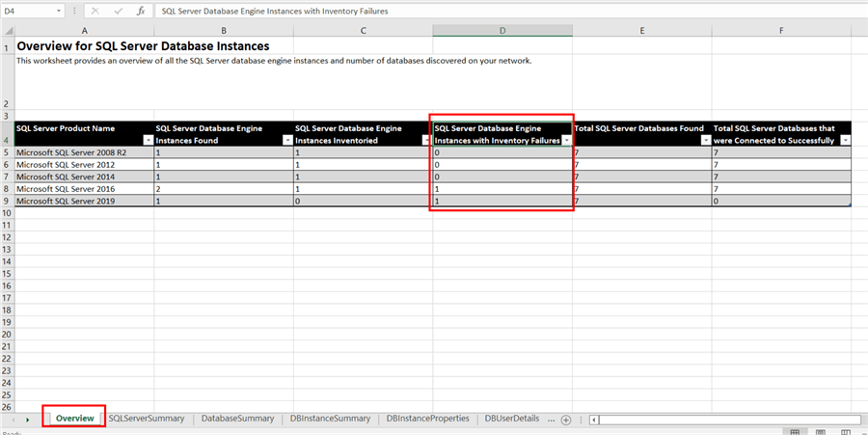The width and height of the screenshot is (868, 435).
Task: Click the worksheet description text in row 2
Action: click(x=274, y=62)
